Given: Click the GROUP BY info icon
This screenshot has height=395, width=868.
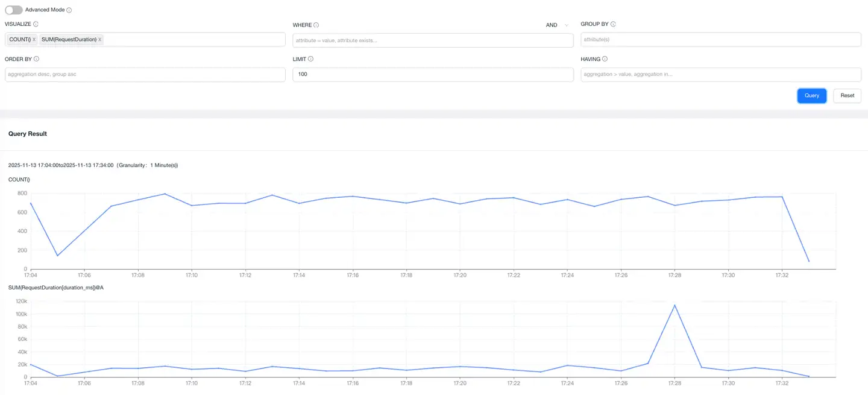Looking at the screenshot, I should 613,24.
